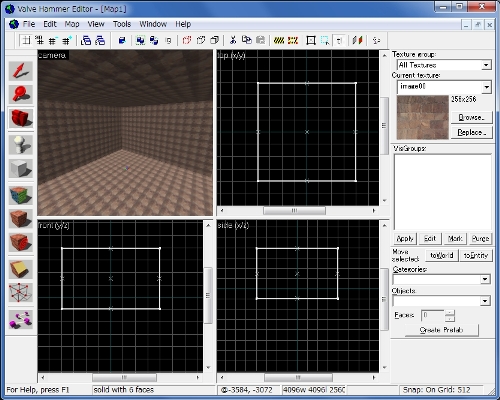Click the Create Prefab button
The image size is (500, 400).
point(441,330)
